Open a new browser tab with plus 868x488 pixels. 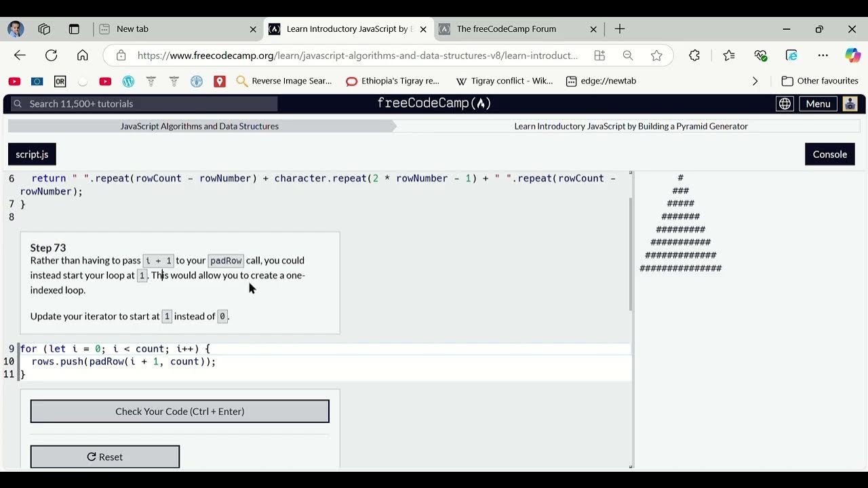coord(620,29)
